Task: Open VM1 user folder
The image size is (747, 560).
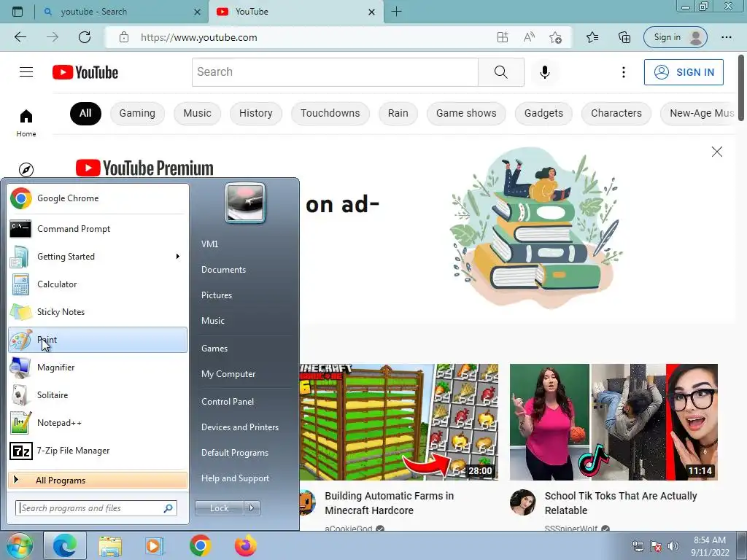Action: 209,244
